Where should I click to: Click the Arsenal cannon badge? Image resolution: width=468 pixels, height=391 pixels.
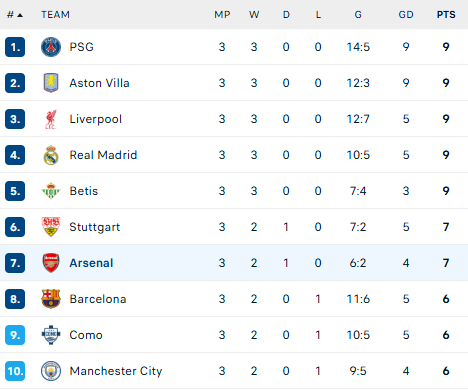tap(51, 263)
